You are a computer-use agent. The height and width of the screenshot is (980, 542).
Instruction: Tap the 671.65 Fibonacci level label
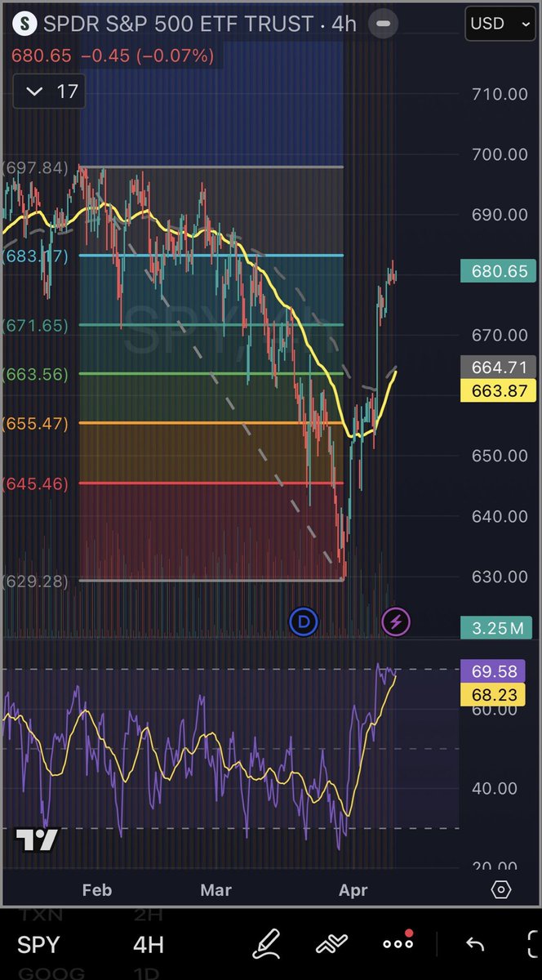tap(34, 325)
